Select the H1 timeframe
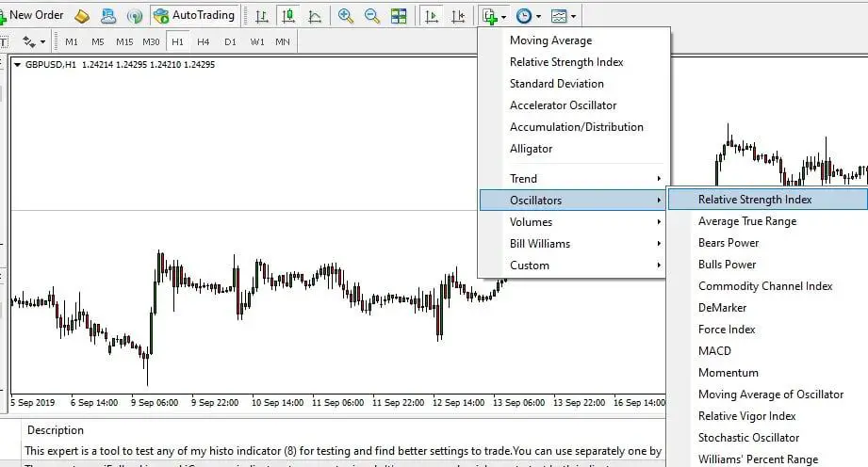Image resolution: width=868 pixels, height=467 pixels. pyautogui.click(x=178, y=41)
